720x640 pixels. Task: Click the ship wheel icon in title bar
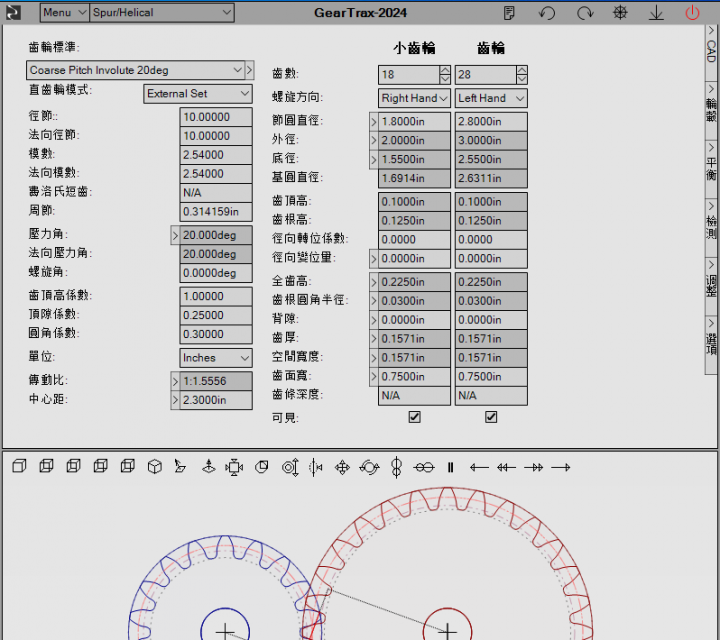pos(620,13)
